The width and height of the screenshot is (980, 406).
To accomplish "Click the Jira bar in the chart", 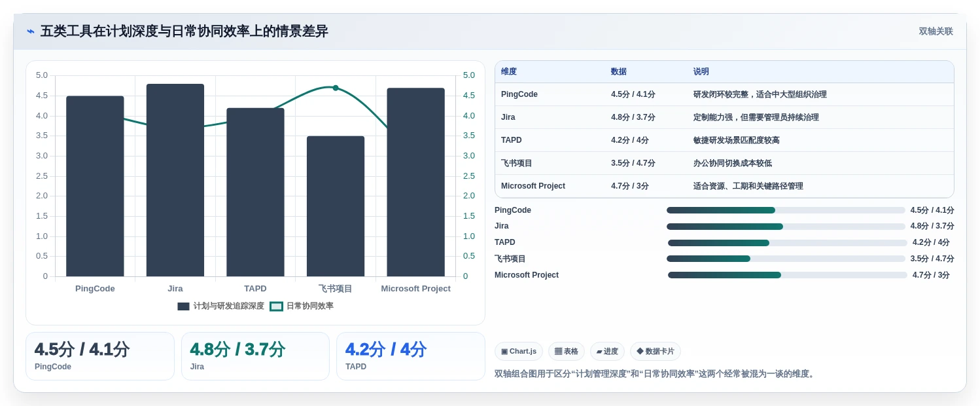I will (175, 180).
